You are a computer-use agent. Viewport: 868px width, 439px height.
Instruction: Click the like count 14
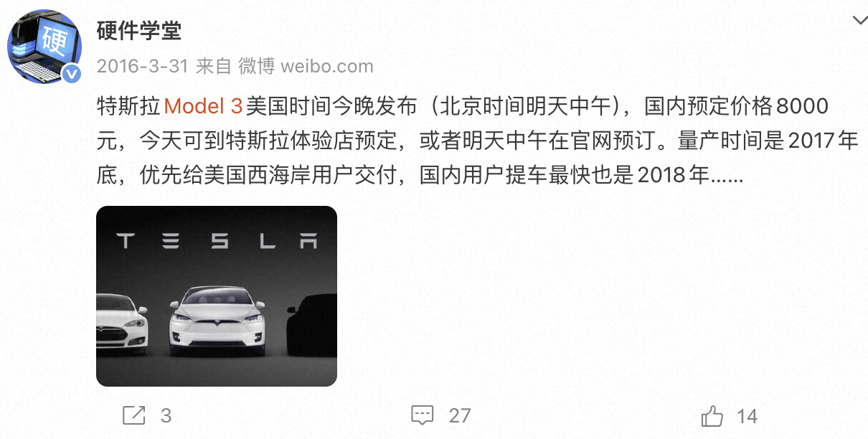tap(747, 415)
